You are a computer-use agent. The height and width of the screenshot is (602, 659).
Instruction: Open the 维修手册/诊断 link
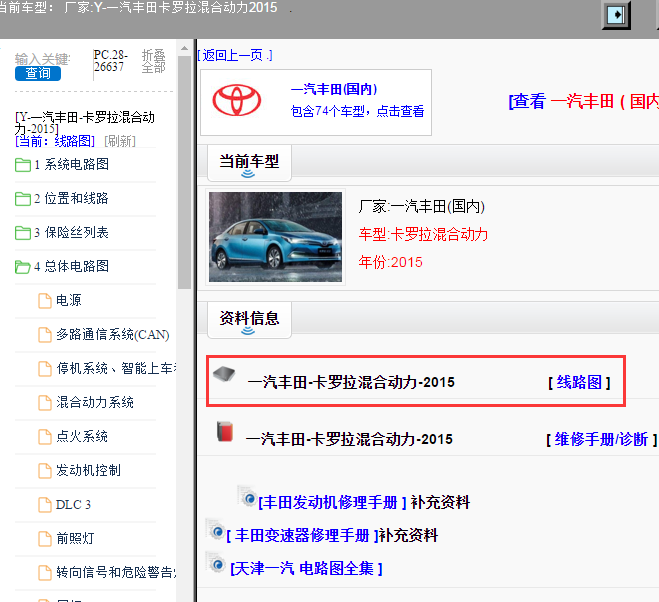click(601, 439)
